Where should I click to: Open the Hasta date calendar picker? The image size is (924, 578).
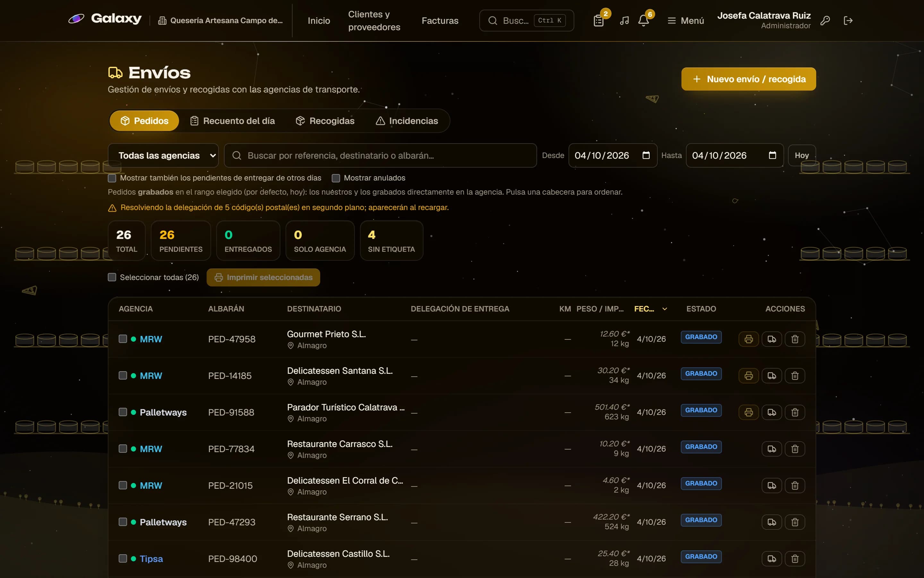coord(773,155)
